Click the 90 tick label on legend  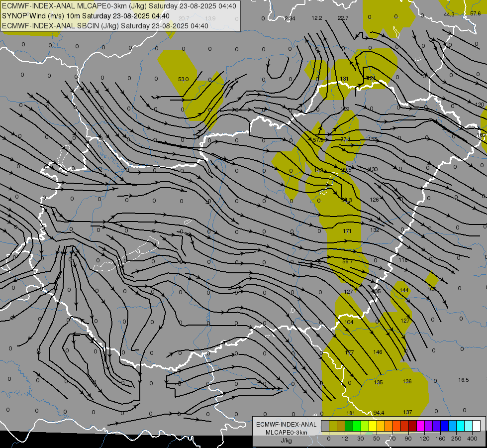(408, 439)
